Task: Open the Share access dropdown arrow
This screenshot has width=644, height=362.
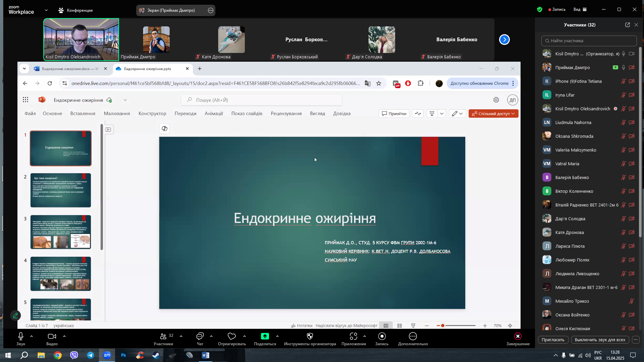Action: coord(513,114)
